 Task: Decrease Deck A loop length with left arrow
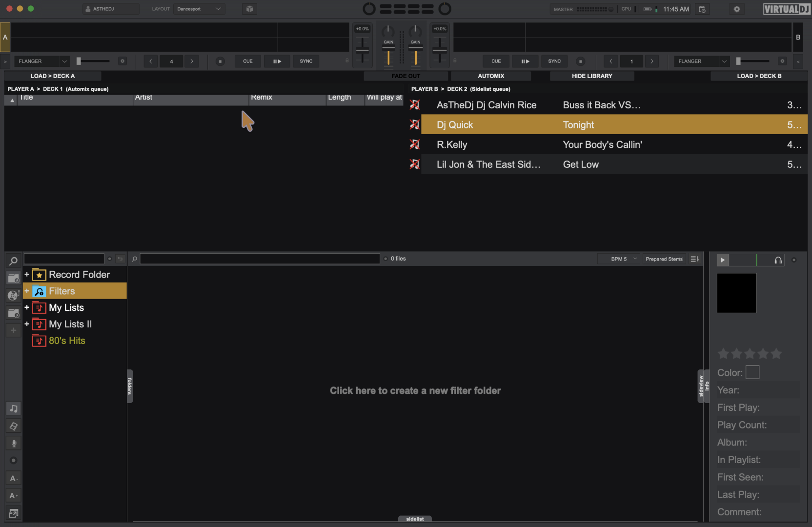[x=151, y=61]
